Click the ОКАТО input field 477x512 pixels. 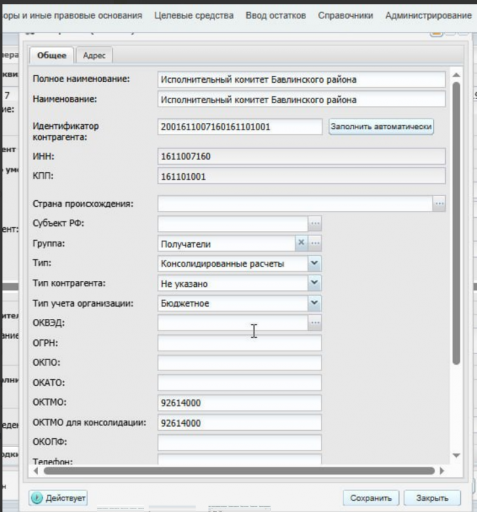(x=240, y=383)
